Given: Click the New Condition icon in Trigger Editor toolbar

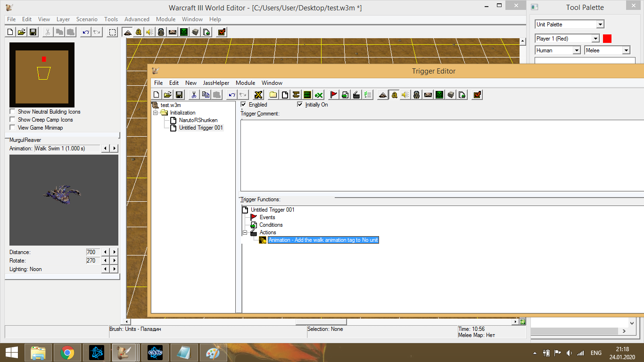Looking at the screenshot, I should [345, 95].
